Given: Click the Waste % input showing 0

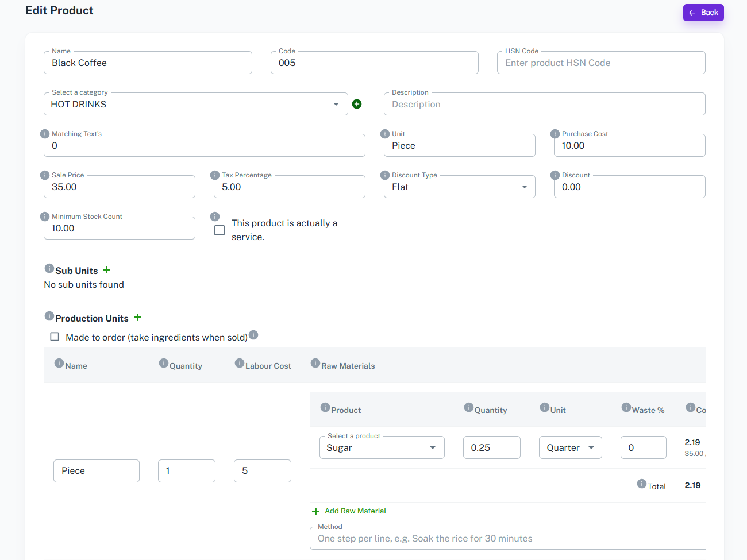Looking at the screenshot, I should click(644, 447).
